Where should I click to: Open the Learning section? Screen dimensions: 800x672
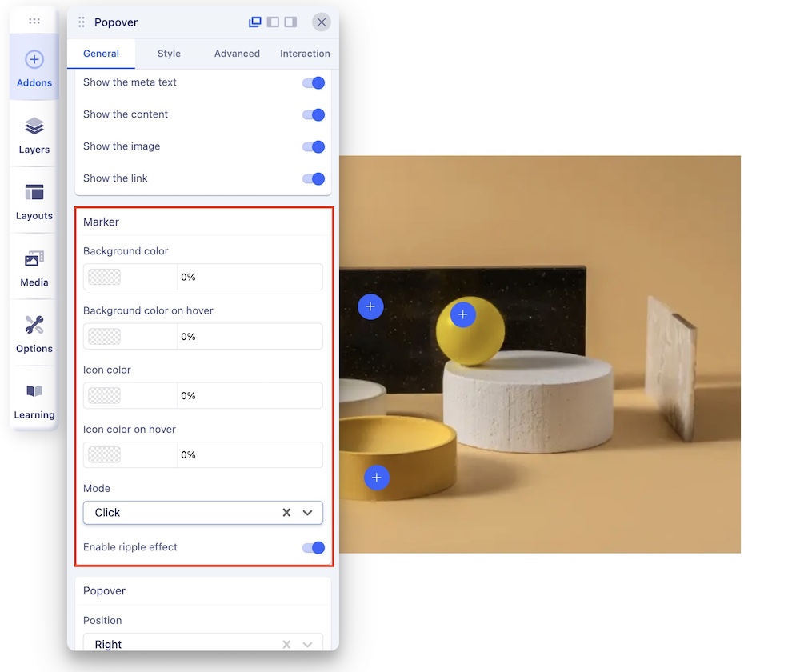coord(34,400)
